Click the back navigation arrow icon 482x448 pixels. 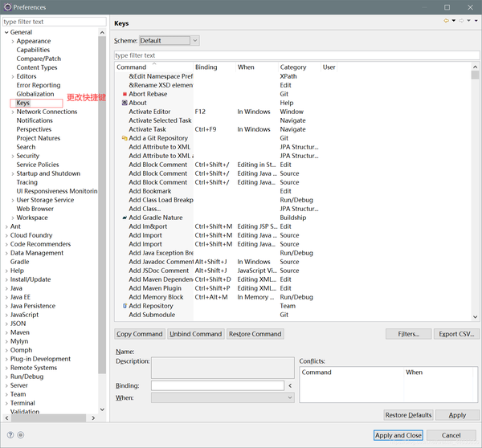click(x=446, y=21)
